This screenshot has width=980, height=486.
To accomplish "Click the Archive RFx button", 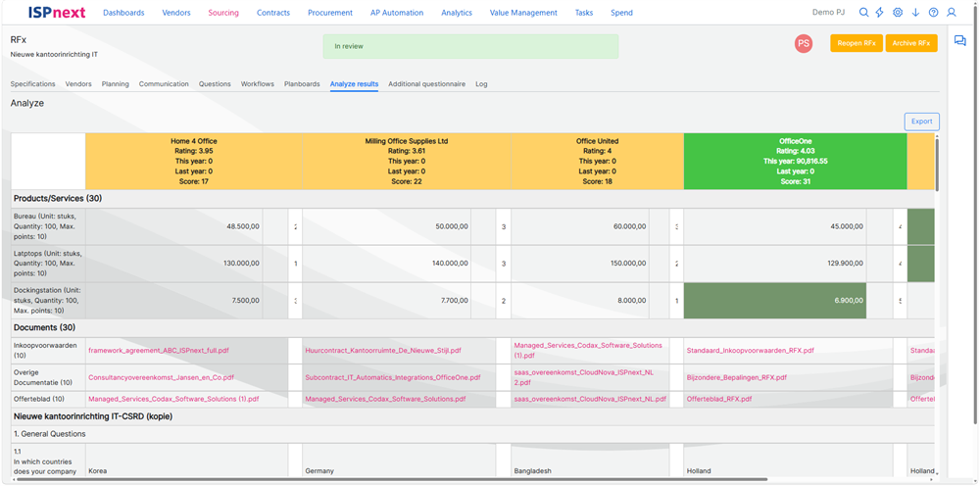I will (911, 43).
